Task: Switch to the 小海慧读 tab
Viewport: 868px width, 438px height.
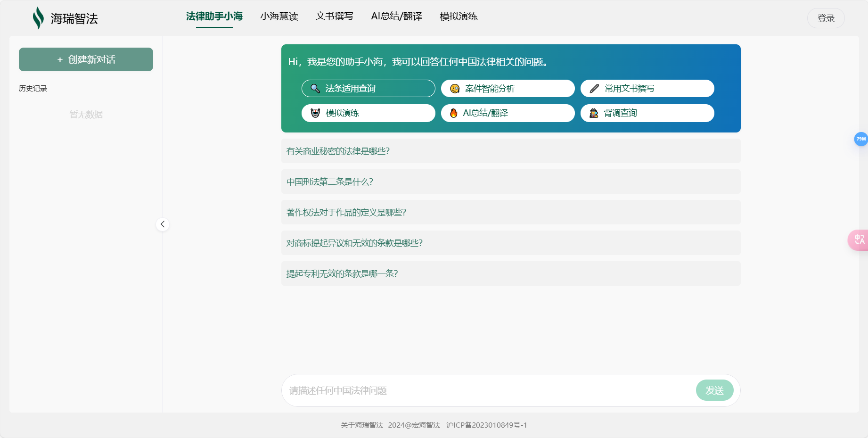Action: (279, 17)
